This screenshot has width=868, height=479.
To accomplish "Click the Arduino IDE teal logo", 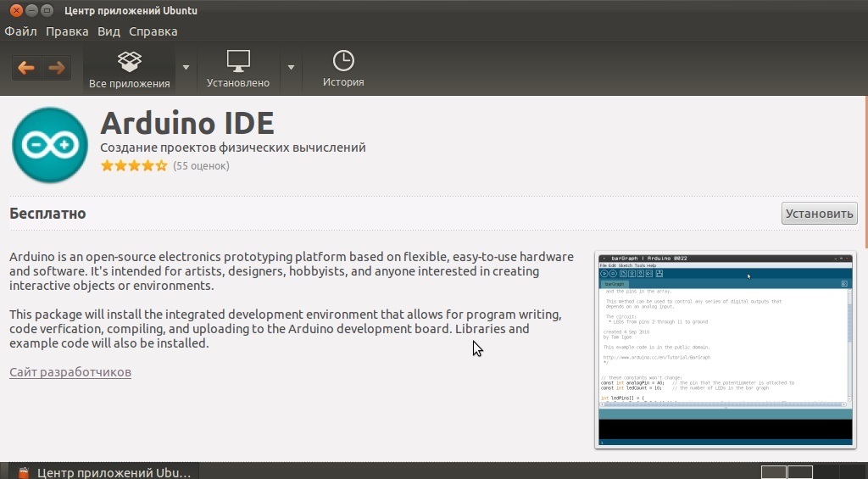I will 50,145.
